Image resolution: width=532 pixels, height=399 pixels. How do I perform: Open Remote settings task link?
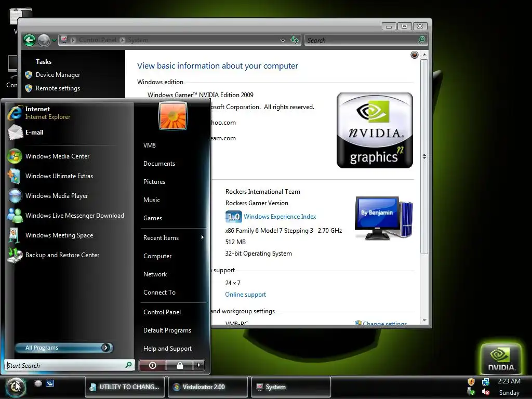click(58, 88)
